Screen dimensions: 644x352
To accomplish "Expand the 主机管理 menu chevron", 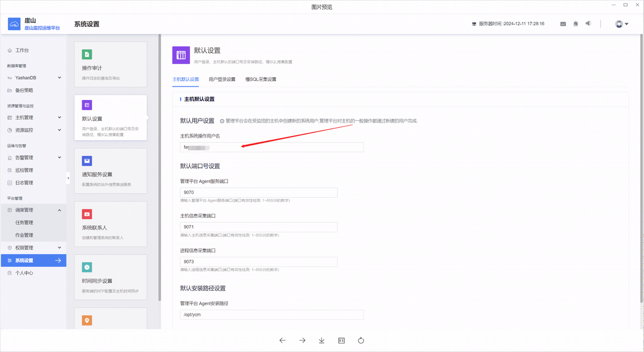I will [60, 117].
